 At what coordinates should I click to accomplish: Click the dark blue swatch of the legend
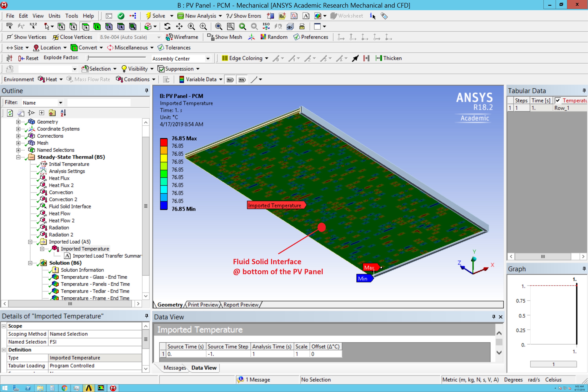tap(164, 205)
